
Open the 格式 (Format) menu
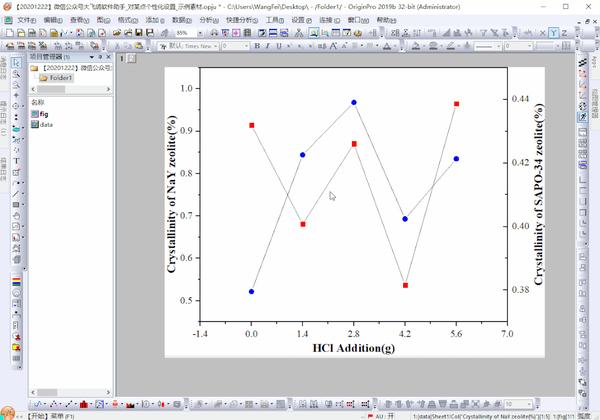click(x=128, y=20)
